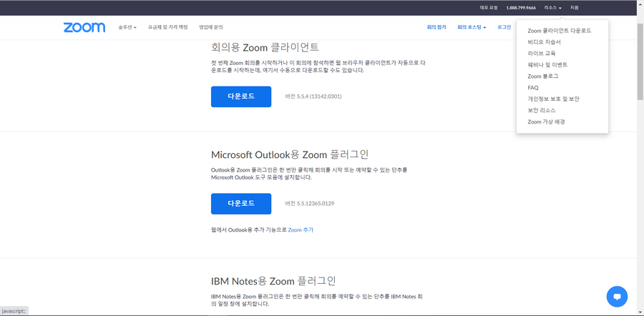644x316 pixels.
Task: Click version text 5.5.4 (13142.0301)
Action: tap(313, 97)
